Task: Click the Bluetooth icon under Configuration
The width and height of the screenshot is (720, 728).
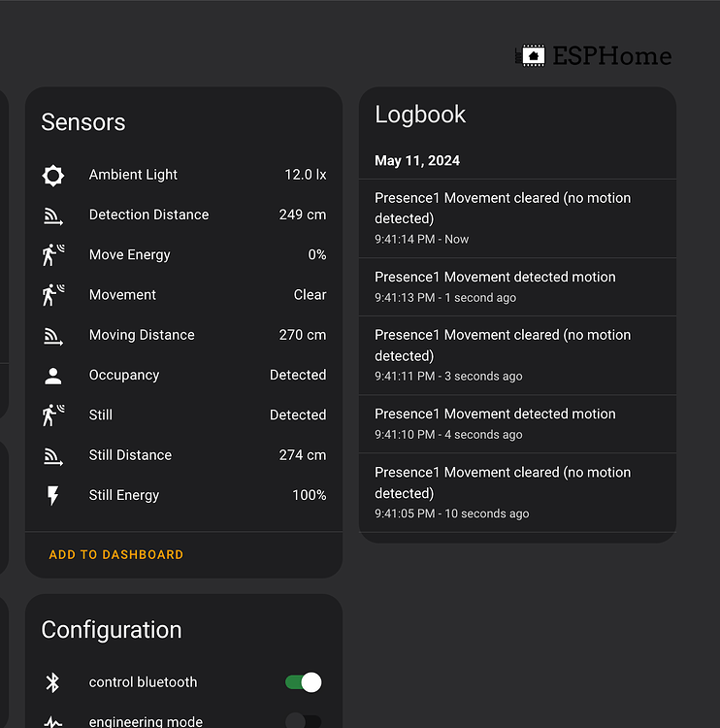Action: [53, 682]
